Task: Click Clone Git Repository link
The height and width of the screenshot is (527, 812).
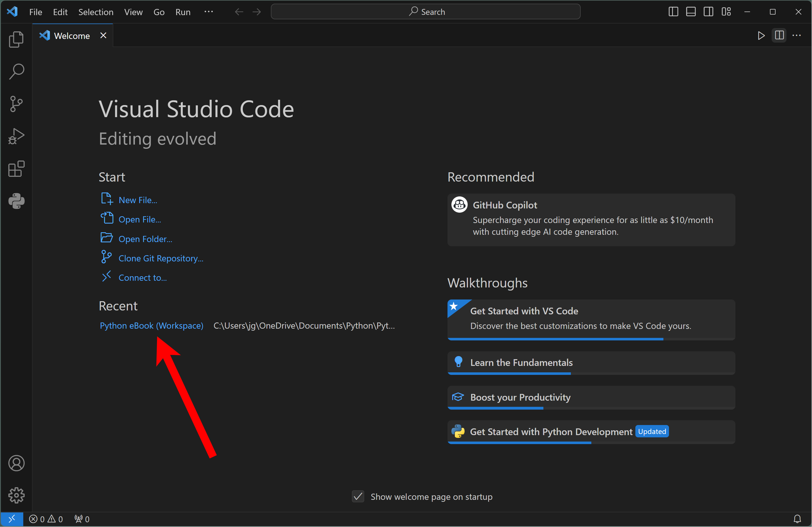Action: 161,258
